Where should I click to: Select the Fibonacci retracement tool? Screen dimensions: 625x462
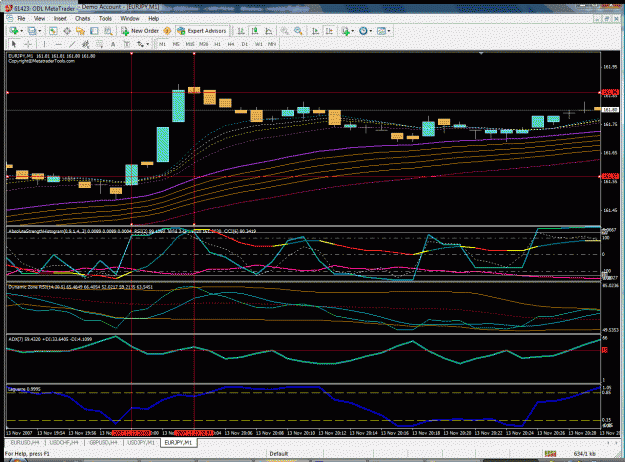(x=99, y=44)
